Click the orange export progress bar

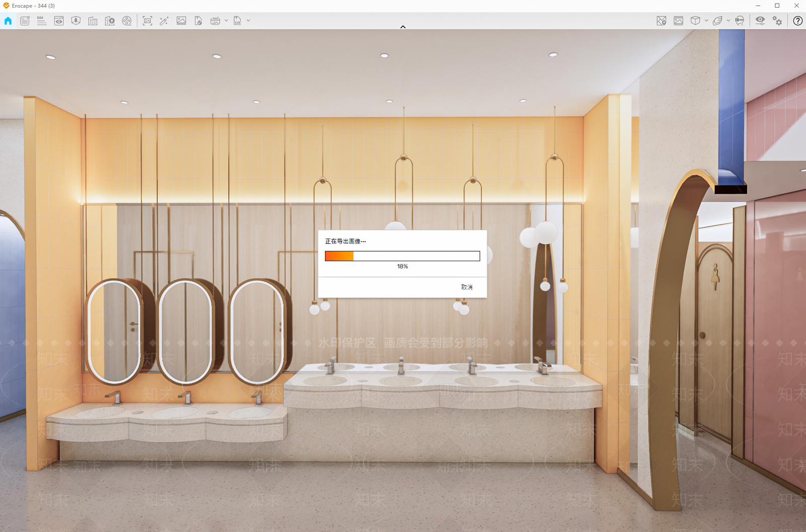pyautogui.click(x=402, y=256)
